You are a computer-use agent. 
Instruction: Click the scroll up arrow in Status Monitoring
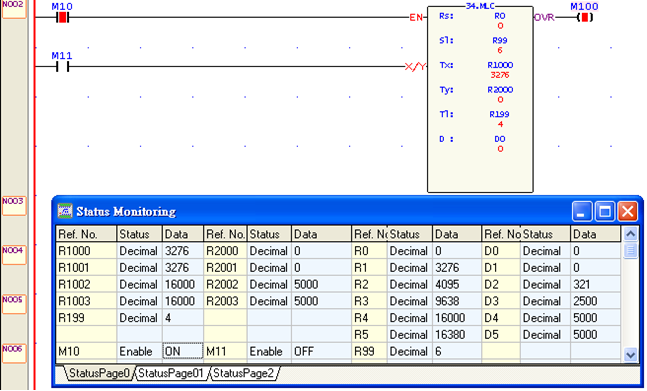[x=630, y=234]
